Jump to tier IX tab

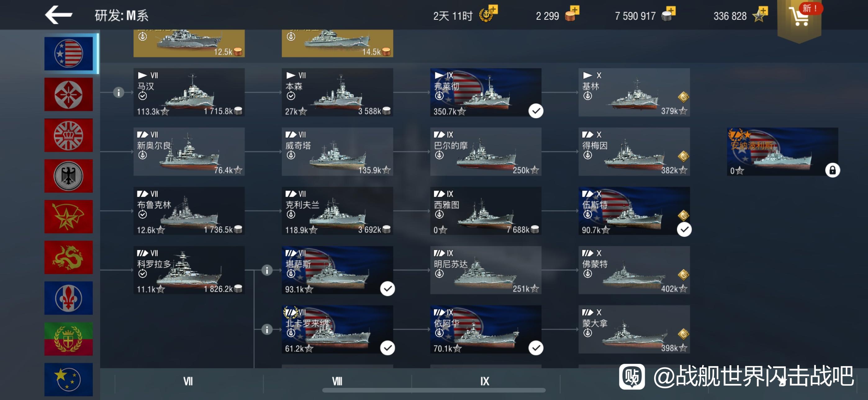coord(485,381)
